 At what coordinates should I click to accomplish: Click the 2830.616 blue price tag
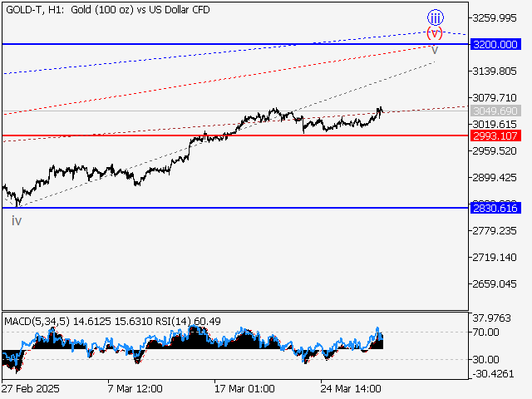coord(495,207)
